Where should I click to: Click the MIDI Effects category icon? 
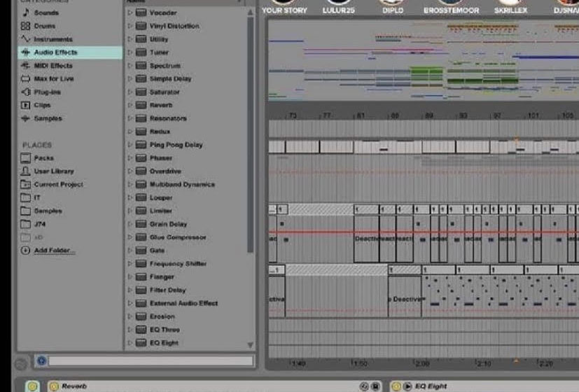click(x=26, y=66)
